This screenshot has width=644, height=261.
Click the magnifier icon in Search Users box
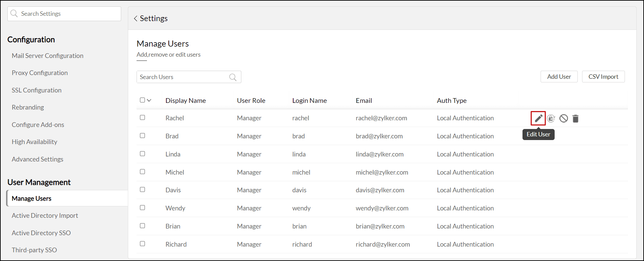(x=233, y=77)
